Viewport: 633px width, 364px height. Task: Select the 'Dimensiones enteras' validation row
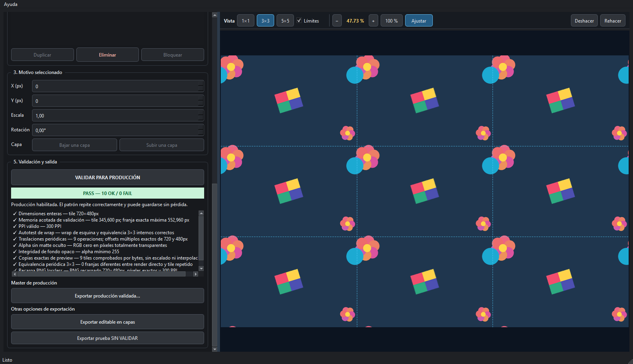[105, 214]
